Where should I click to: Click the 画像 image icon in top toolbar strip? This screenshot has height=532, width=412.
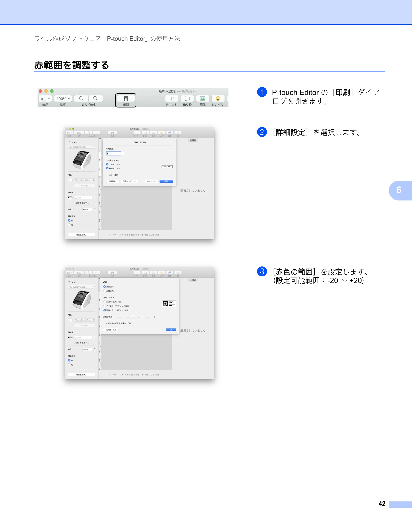coord(202,99)
